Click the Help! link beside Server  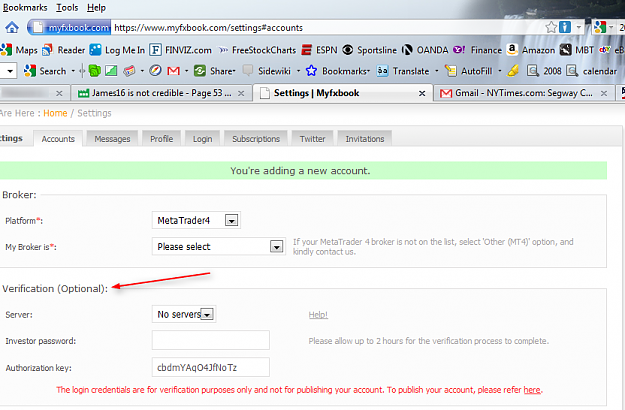pos(318,315)
